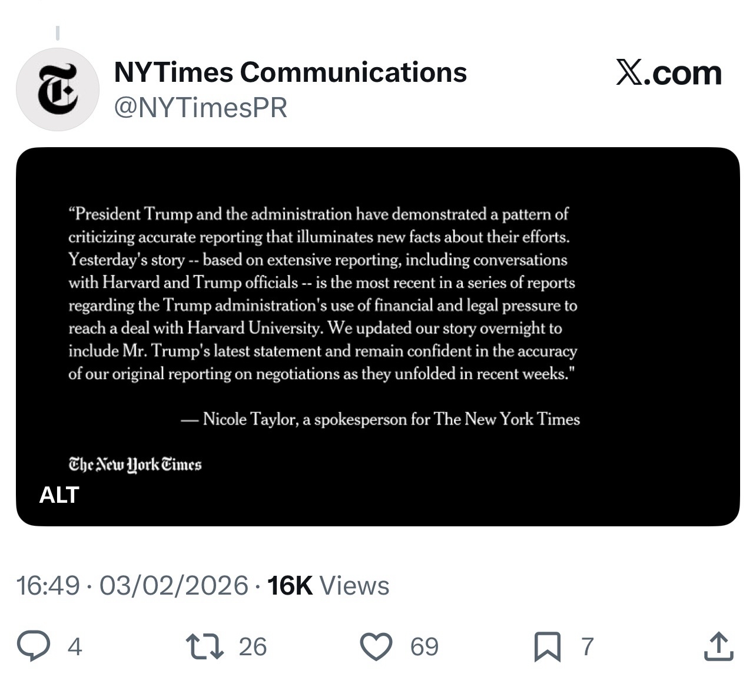
Task: Click the 16:49 post timestamp
Action: point(48,585)
